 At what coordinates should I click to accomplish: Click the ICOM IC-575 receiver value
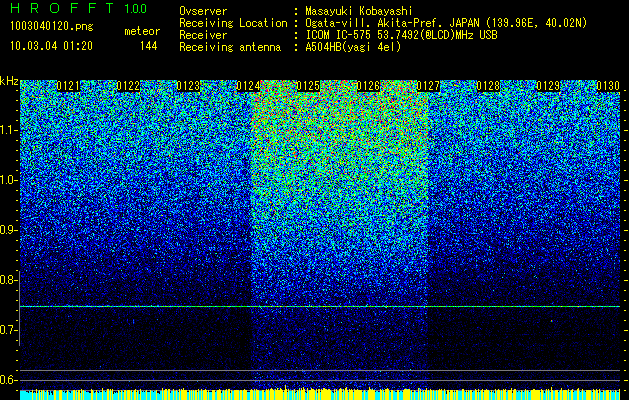(402, 35)
